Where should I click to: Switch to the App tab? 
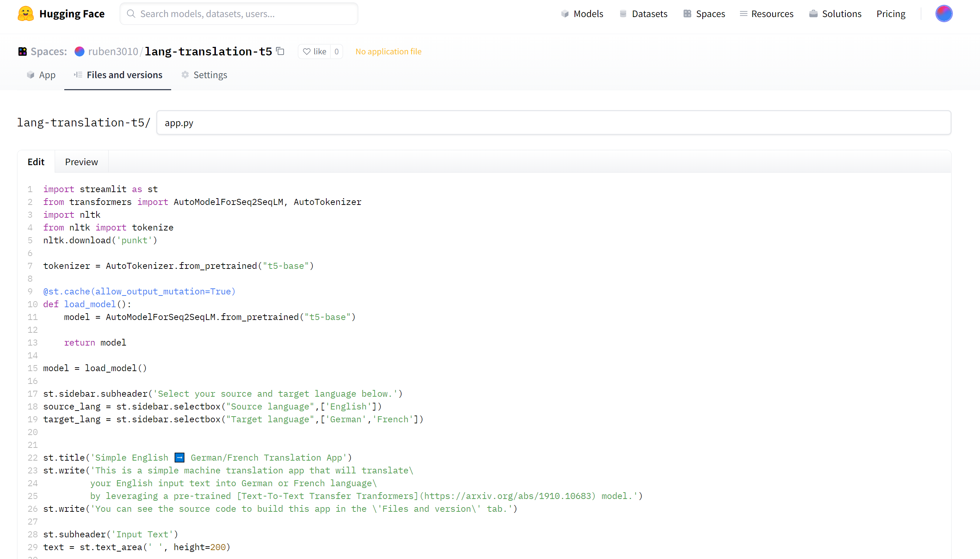pos(41,75)
